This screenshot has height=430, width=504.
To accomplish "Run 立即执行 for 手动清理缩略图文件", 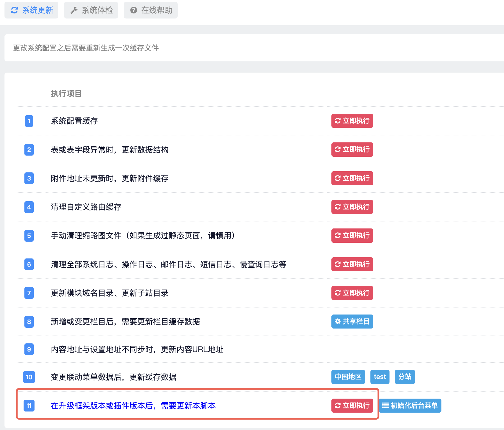I will tap(352, 235).
